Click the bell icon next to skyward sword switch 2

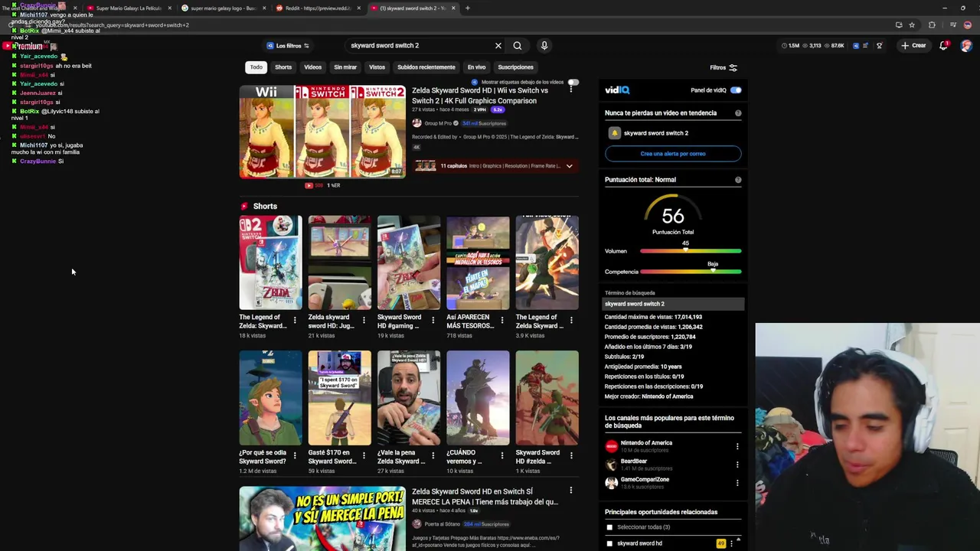[614, 133]
